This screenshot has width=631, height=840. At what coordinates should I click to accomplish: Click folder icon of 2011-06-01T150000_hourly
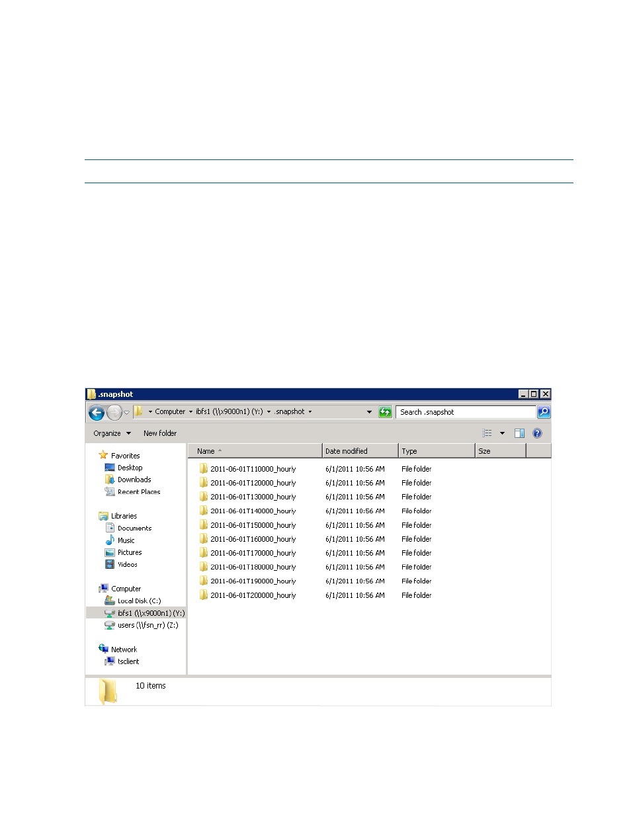[x=204, y=525]
